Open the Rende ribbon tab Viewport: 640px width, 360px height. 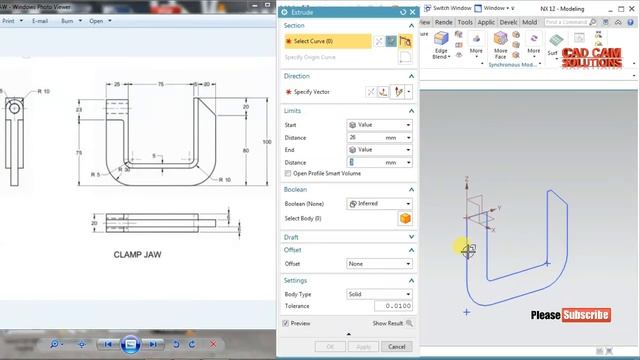(444, 22)
